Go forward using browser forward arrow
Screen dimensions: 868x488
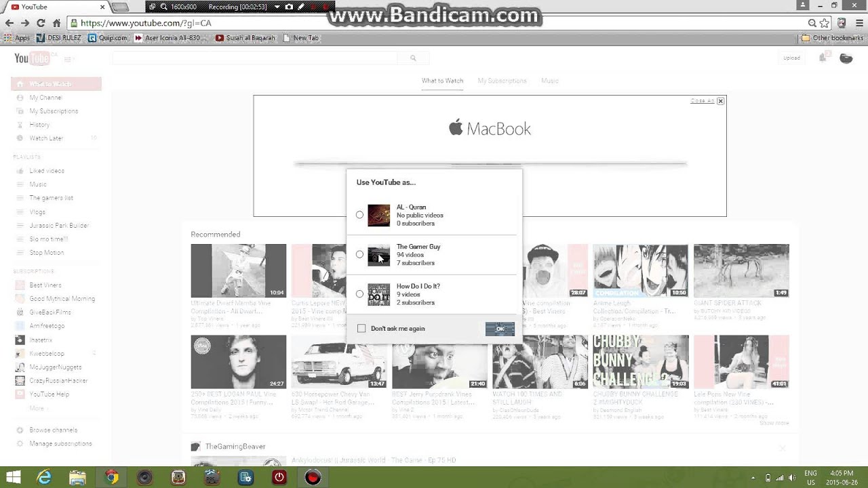pyautogui.click(x=25, y=23)
